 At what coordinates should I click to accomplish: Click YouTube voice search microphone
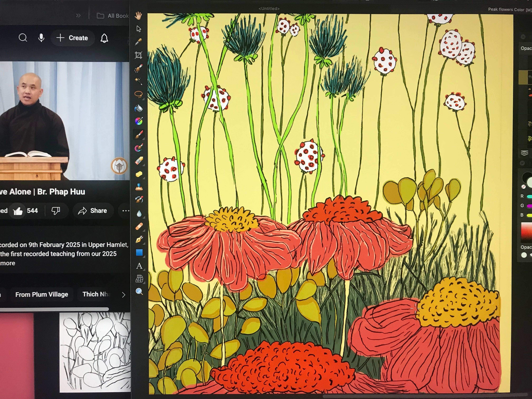point(41,38)
